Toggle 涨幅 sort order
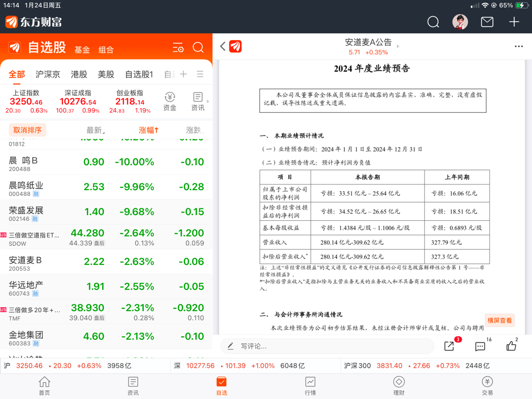The image size is (532, 399). 149,130
